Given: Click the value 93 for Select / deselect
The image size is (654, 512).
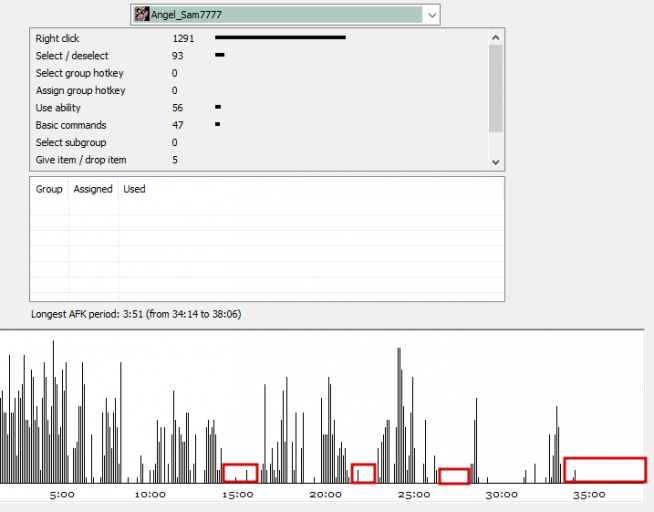Looking at the screenshot, I should [177, 56].
